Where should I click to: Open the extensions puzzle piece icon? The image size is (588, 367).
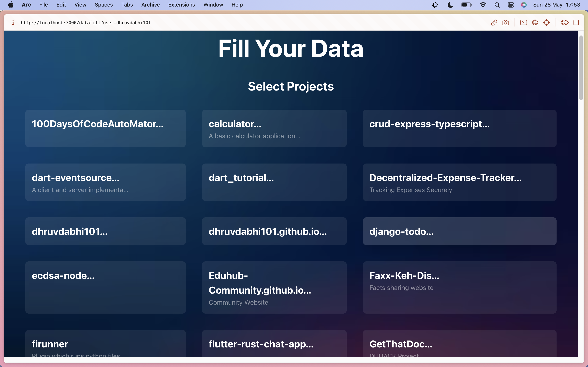coord(565,23)
